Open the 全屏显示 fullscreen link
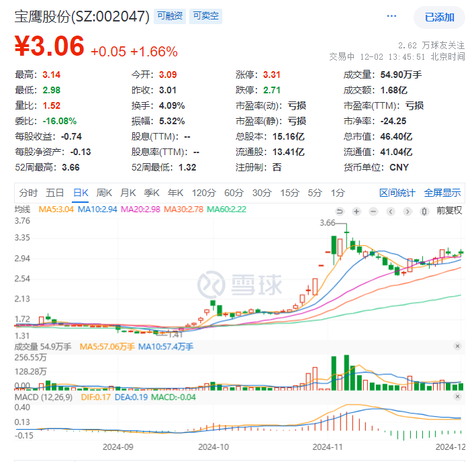The width and height of the screenshot is (476, 462). click(x=442, y=193)
